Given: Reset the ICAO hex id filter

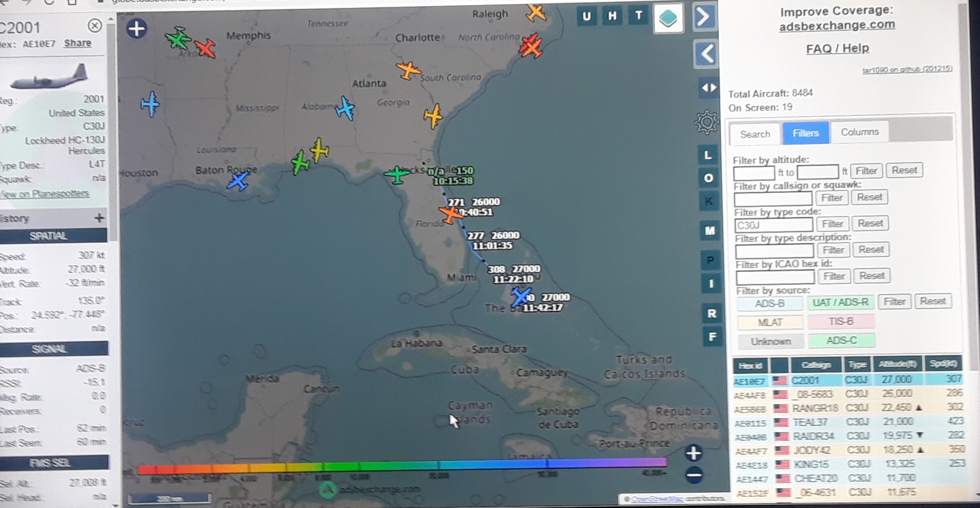Looking at the screenshot, I should click(872, 275).
